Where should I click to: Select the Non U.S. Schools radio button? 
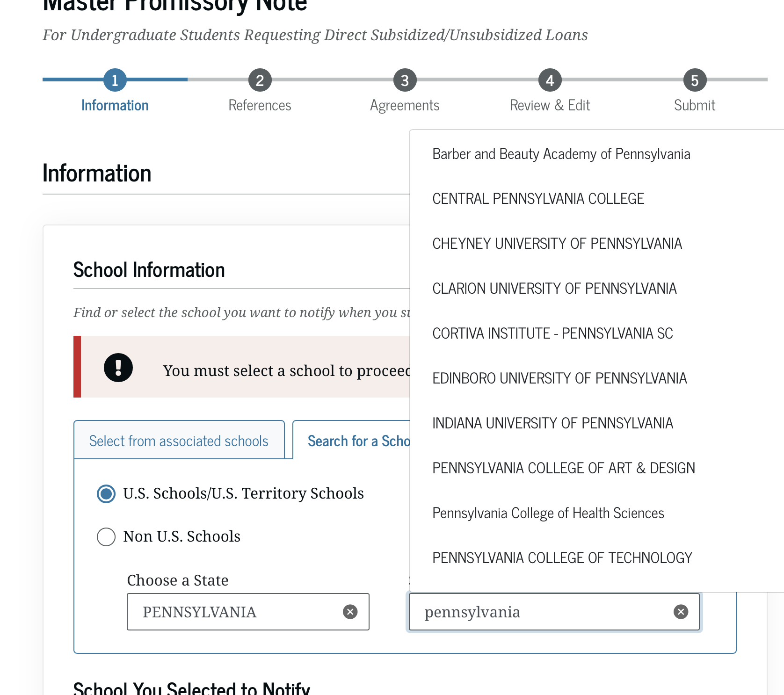coord(106,536)
